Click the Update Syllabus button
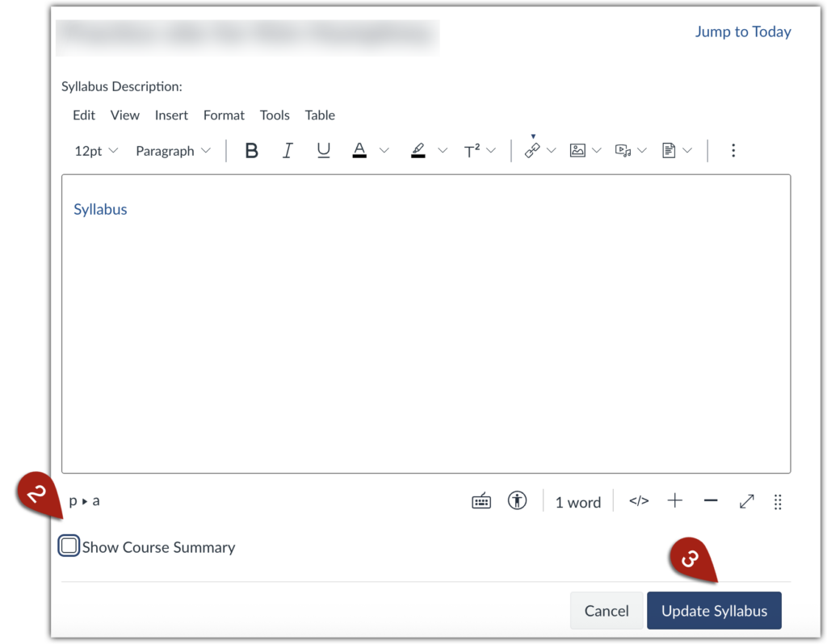Viewport: 827px width, 644px height. pos(714,610)
